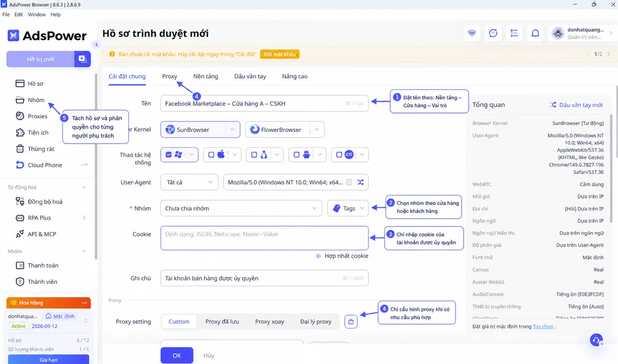Image resolution: width=618 pixels, height=364 pixels.
Task: Click the OK button
Action: (x=177, y=355)
